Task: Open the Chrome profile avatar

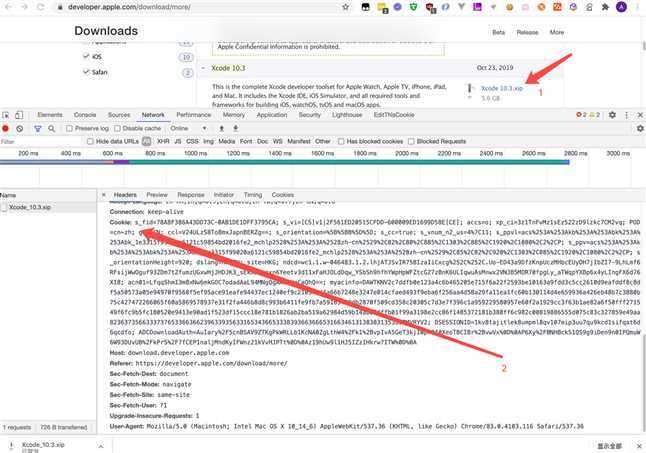Action: (x=621, y=7)
